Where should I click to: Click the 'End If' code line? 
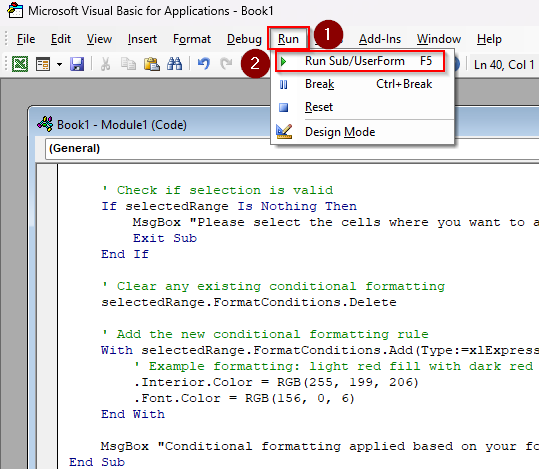(x=125, y=254)
